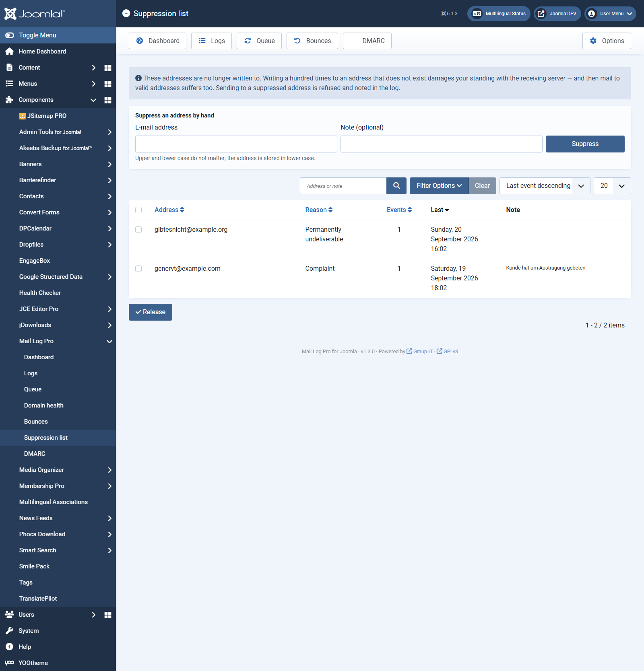Sort by the Last column
This screenshot has height=671, width=644.
pyautogui.click(x=440, y=210)
